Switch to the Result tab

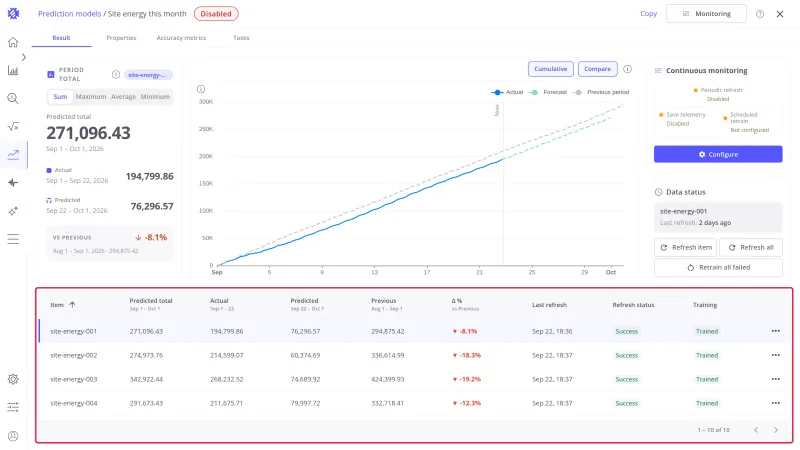(61, 38)
